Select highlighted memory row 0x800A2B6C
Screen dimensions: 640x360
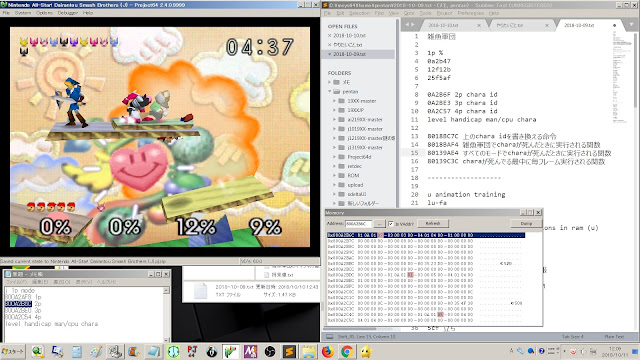(426, 235)
